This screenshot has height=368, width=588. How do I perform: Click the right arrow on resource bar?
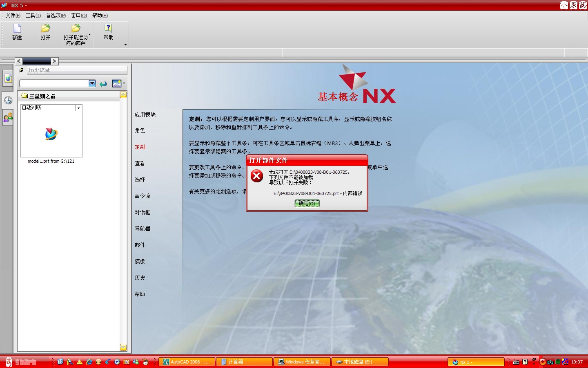click(54, 61)
